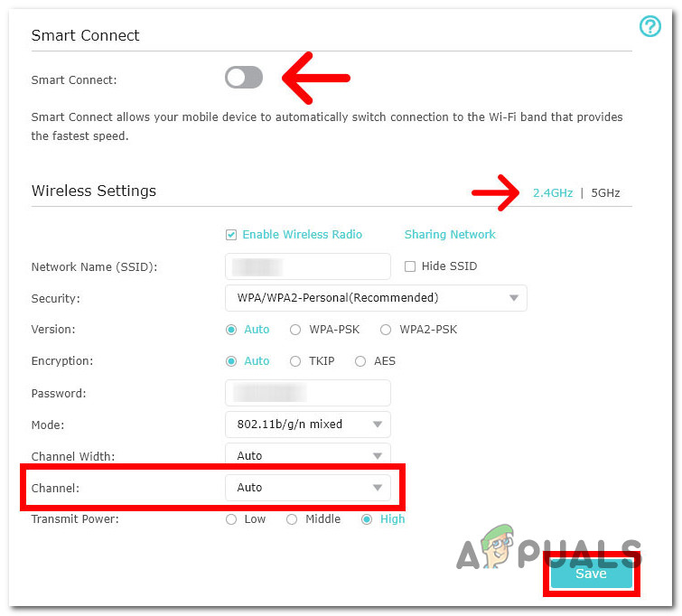The height and width of the screenshot is (616, 682).
Task: Click the Password input field
Action: (x=307, y=393)
